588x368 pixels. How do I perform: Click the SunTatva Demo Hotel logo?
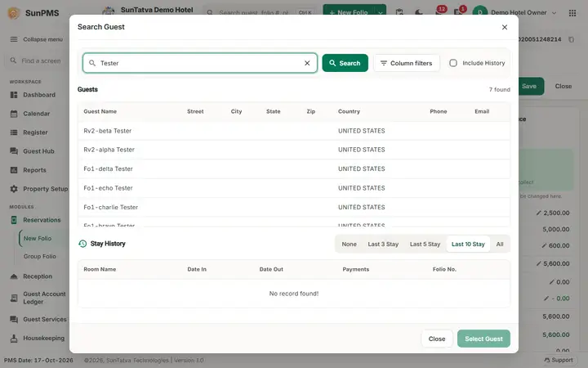coord(109,11)
